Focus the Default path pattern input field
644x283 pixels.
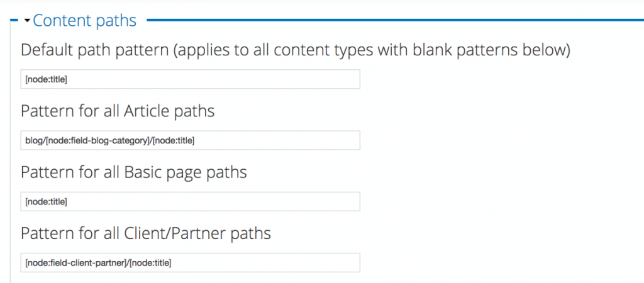[x=190, y=79]
